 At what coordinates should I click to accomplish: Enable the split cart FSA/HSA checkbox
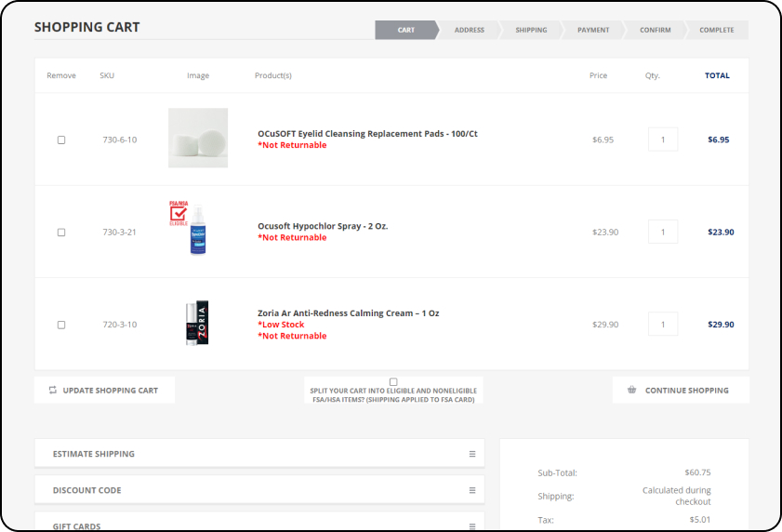click(x=393, y=381)
